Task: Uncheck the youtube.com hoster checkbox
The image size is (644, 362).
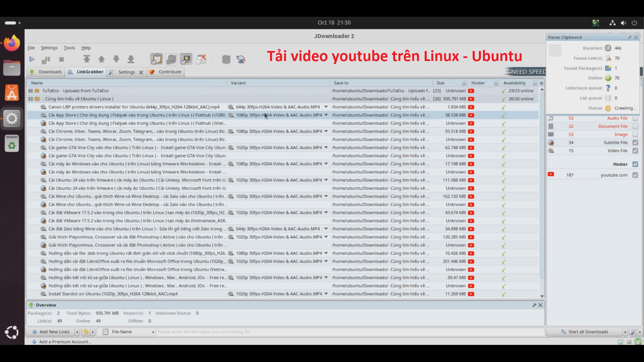Action: click(635, 175)
